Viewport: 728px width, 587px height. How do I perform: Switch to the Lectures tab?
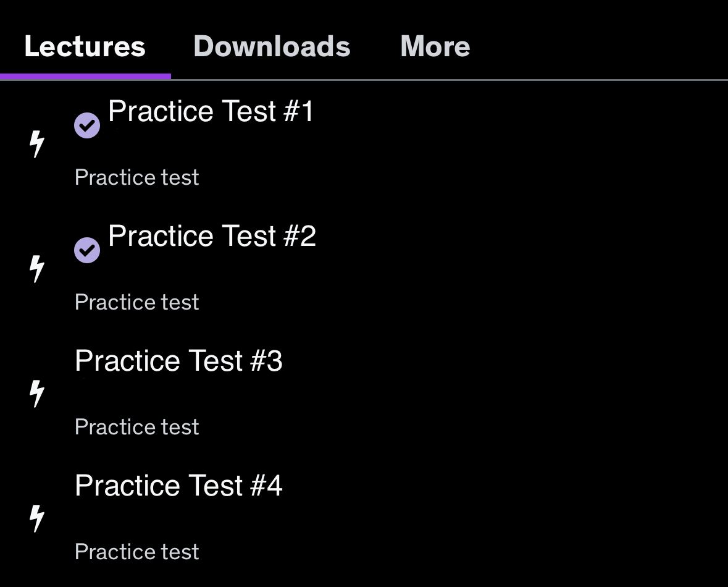point(85,47)
